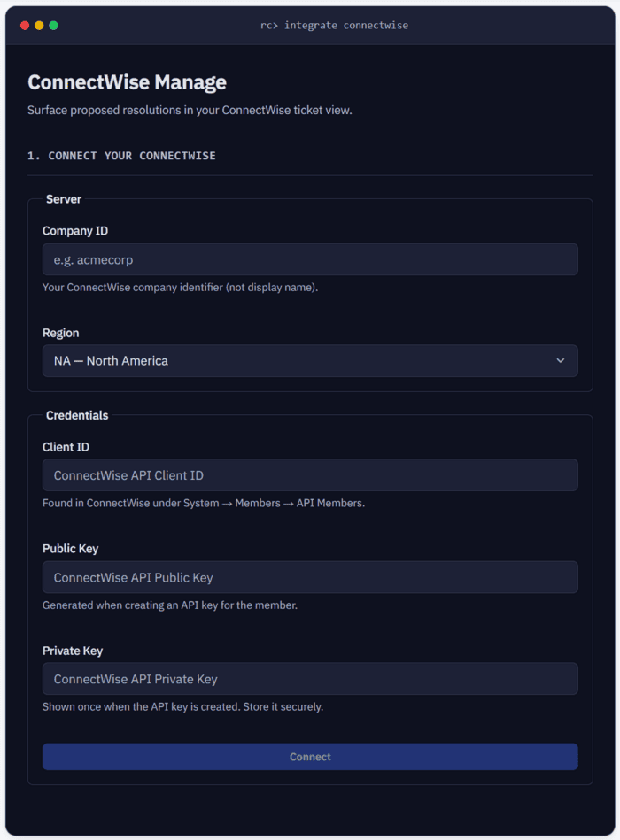Click the 'ConnectWise Manage' heading
This screenshot has width=620, height=840.
click(x=127, y=82)
